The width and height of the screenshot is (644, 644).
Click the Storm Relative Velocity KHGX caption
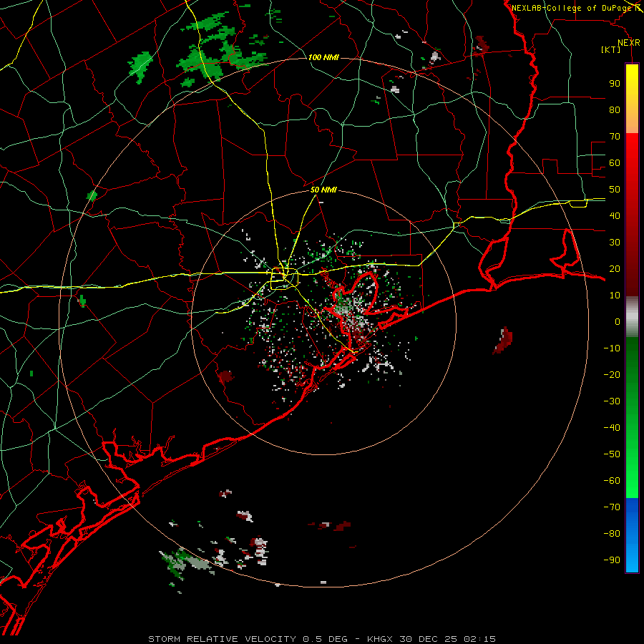[x=322, y=639]
